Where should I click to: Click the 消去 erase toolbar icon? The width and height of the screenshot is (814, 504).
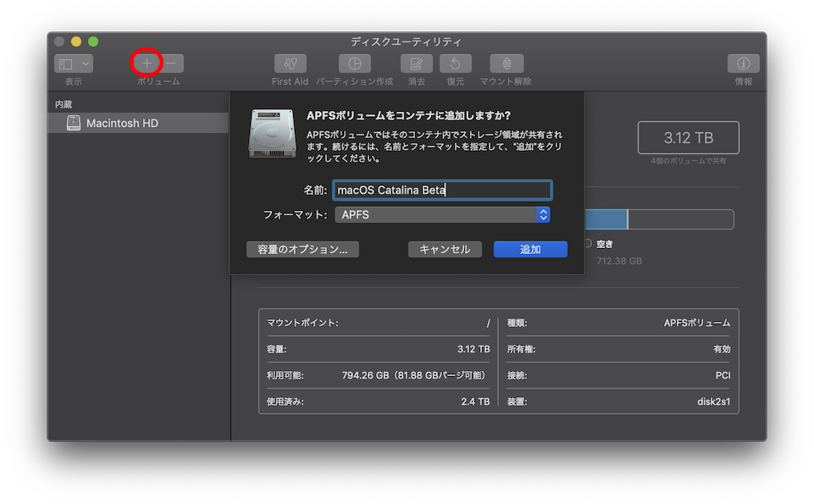pyautogui.click(x=417, y=64)
